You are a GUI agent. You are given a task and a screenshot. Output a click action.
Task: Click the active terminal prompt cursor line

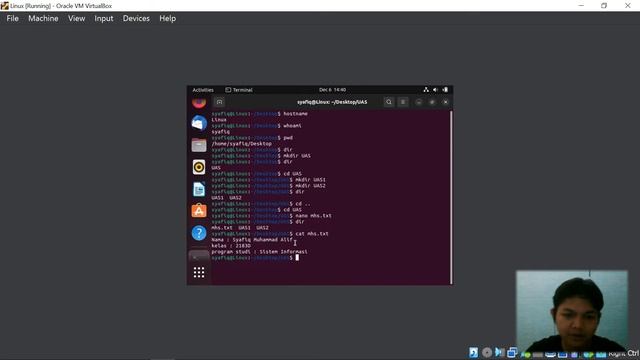255,258
